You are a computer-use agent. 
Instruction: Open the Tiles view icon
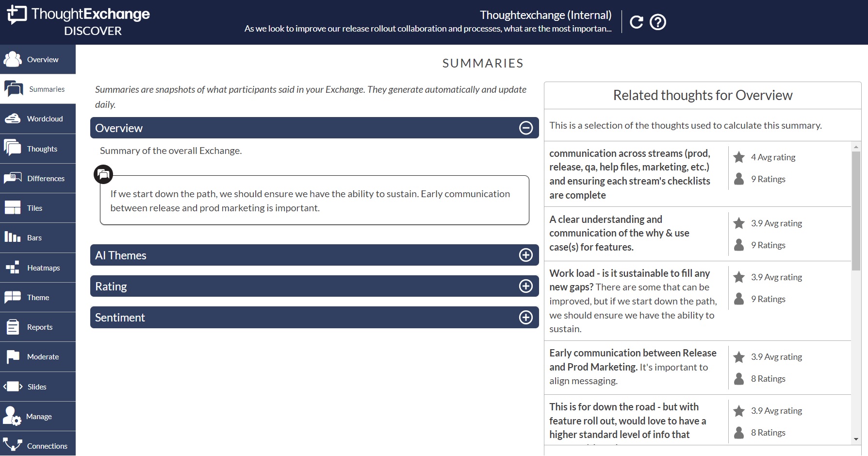point(13,208)
